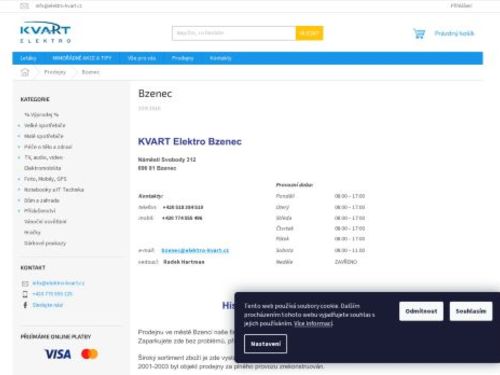The image size is (500, 375).
Task: Expand the Dům a zahrada category arrow
Action: click(19, 201)
